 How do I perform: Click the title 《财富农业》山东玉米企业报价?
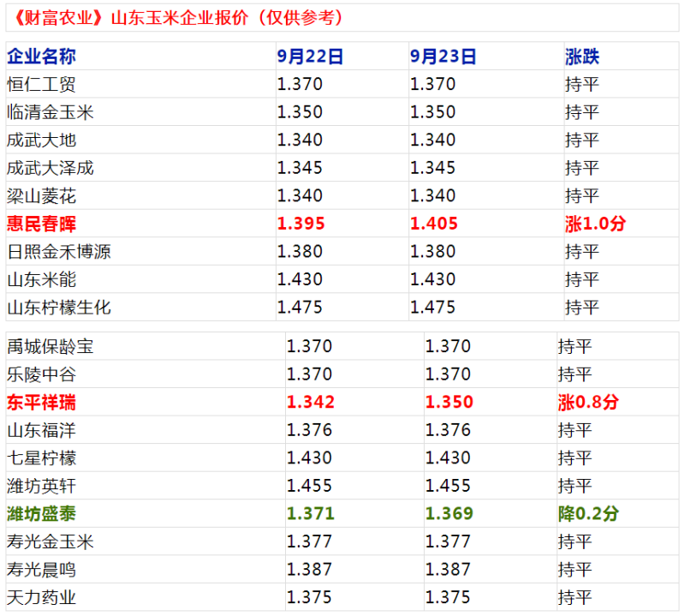tap(178, 17)
